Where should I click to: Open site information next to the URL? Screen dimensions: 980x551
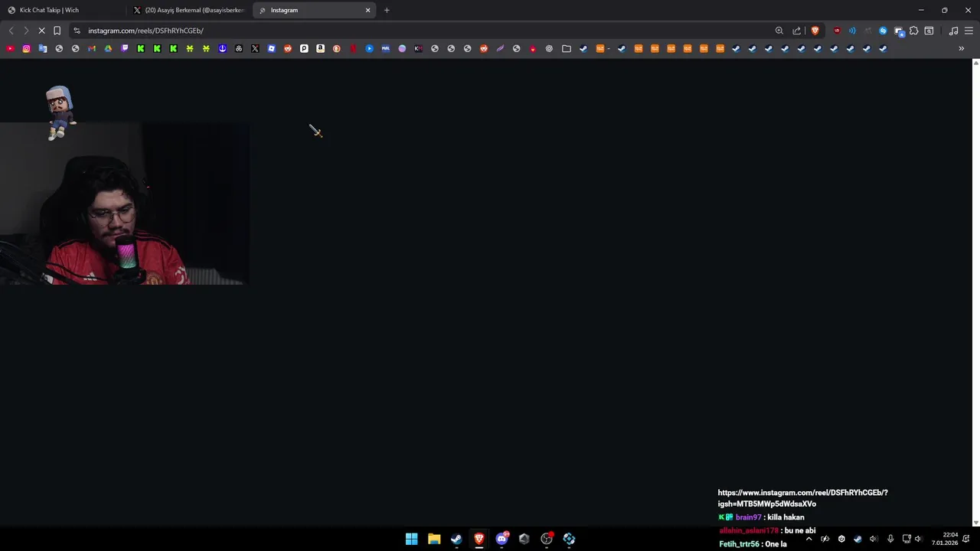point(77,31)
